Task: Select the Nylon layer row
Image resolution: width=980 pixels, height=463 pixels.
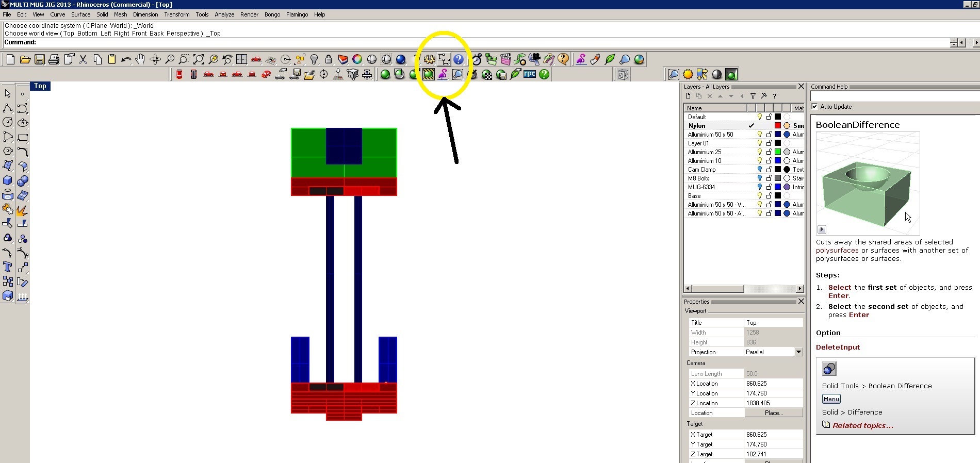Action: point(744,126)
